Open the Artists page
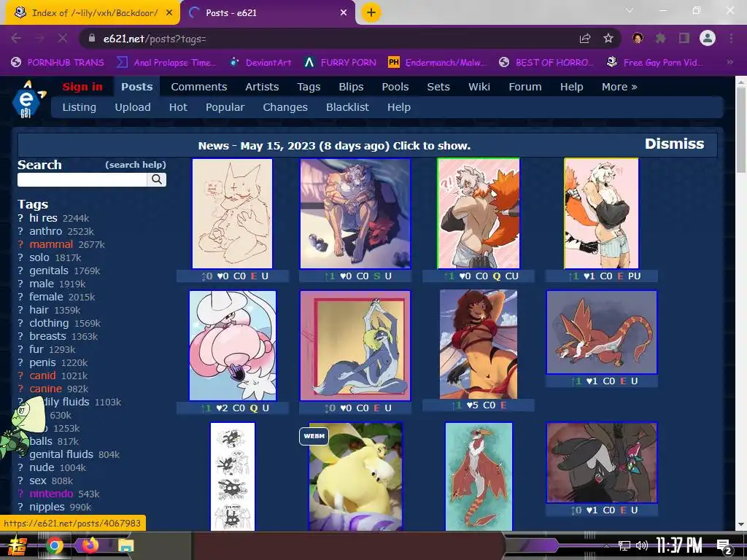The width and height of the screenshot is (747, 560). pos(262,87)
